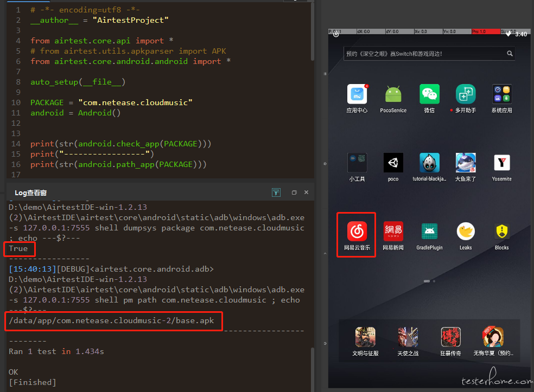Open the 微信 WeChat app

[x=429, y=94]
